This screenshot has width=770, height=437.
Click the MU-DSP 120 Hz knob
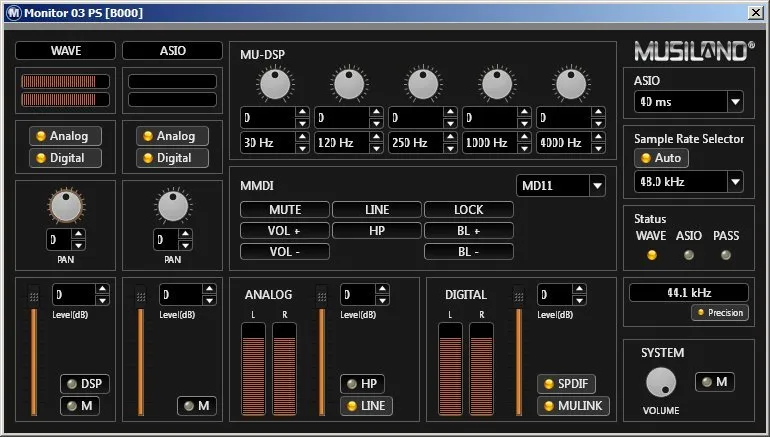click(x=349, y=84)
